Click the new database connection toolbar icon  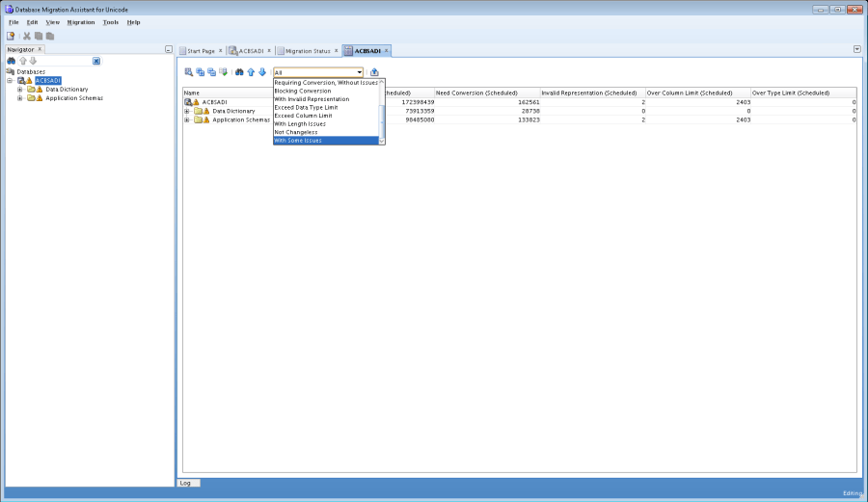pyautogui.click(x=11, y=36)
